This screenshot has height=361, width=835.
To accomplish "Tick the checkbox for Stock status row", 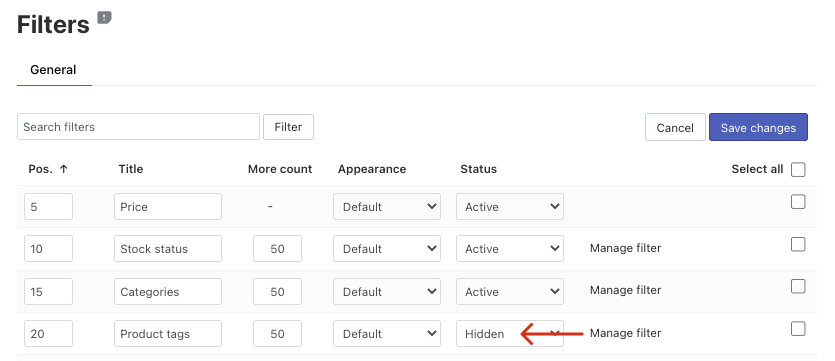I will (x=798, y=244).
